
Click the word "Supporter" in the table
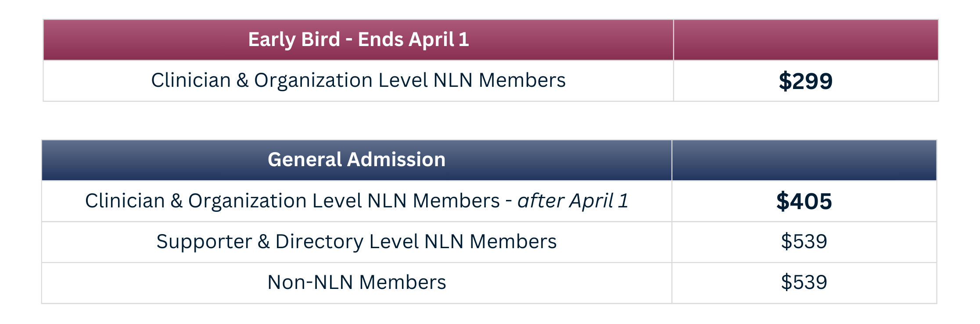pos(204,242)
